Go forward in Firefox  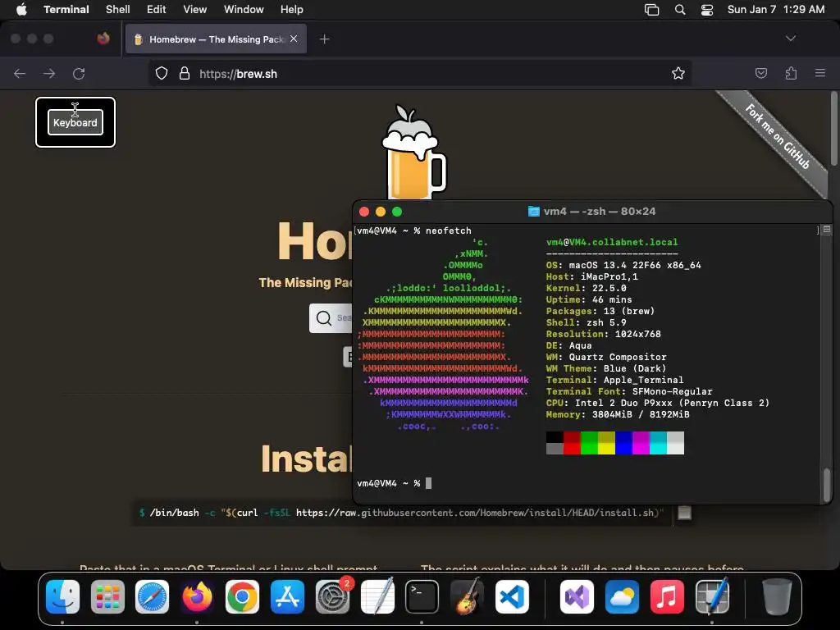point(49,73)
